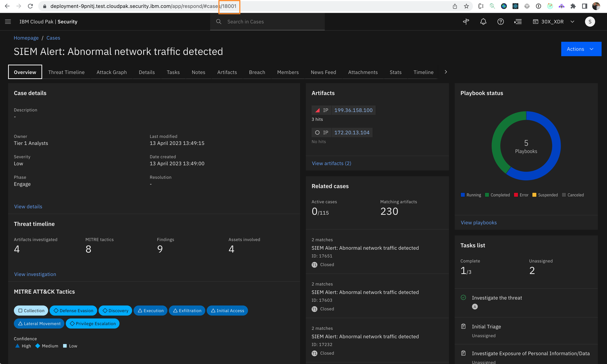Click the notifications bell icon
This screenshot has width=607, height=364.
[483, 22]
